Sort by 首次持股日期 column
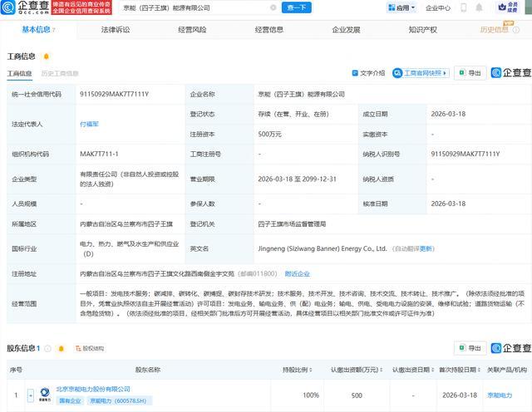Image resolution: width=532 pixels, height=412 pixels. 460,370
